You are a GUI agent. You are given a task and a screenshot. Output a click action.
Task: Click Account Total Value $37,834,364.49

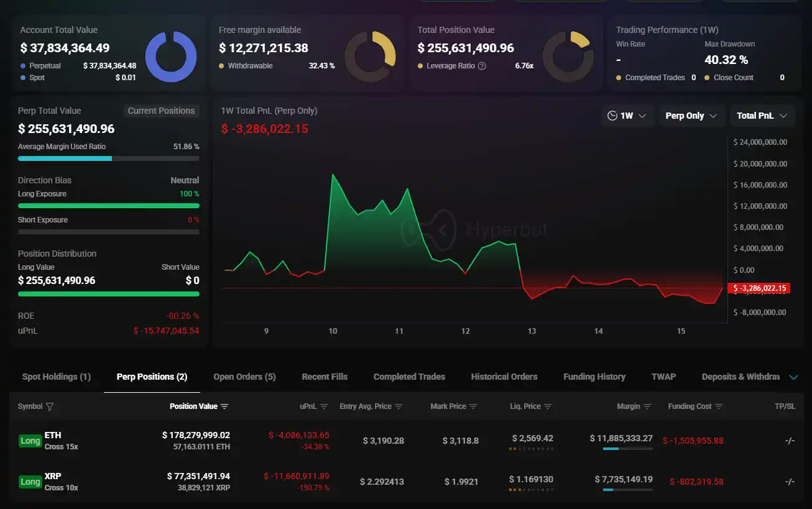[x=65, y=48]
